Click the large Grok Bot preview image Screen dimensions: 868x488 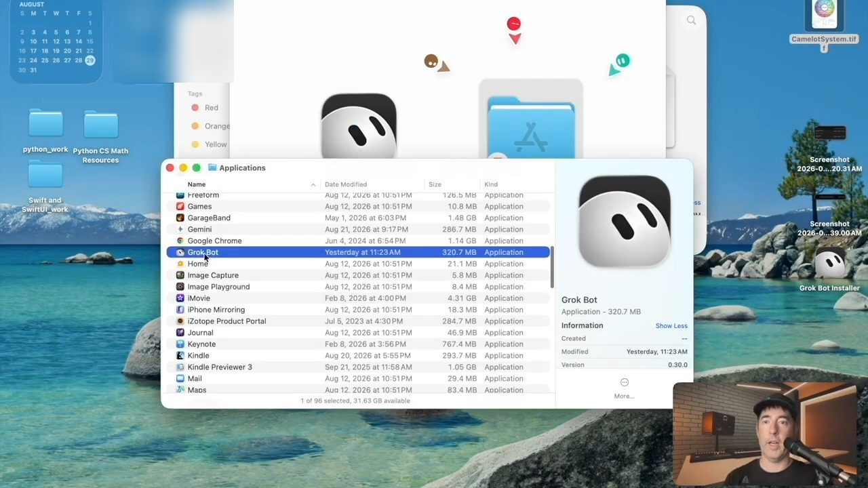(x=625, y=222)
